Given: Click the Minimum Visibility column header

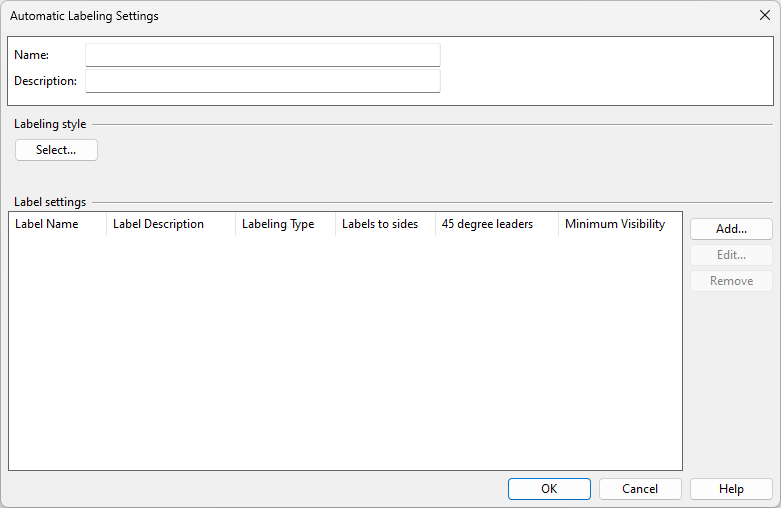Looking at the screenshot, I should [618, 224].
